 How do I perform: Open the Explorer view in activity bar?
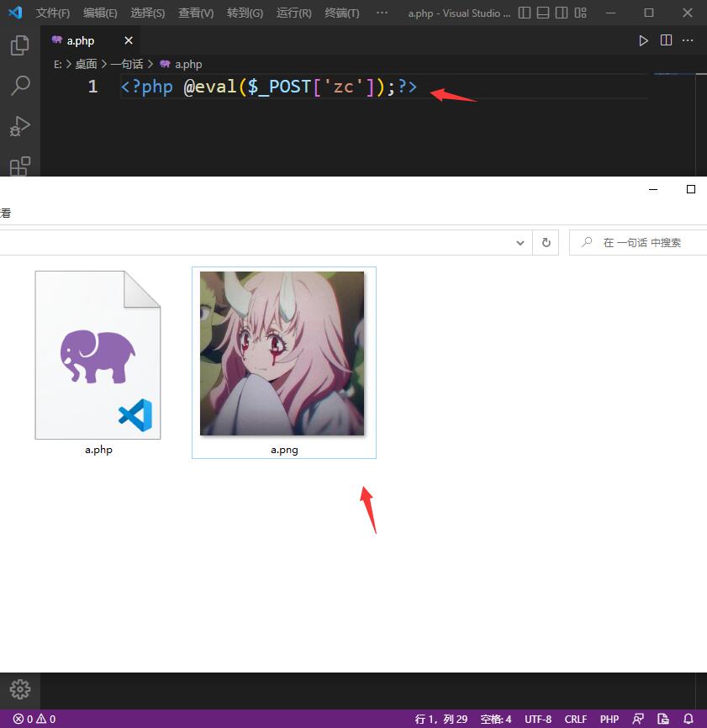[x=19, y=45]
